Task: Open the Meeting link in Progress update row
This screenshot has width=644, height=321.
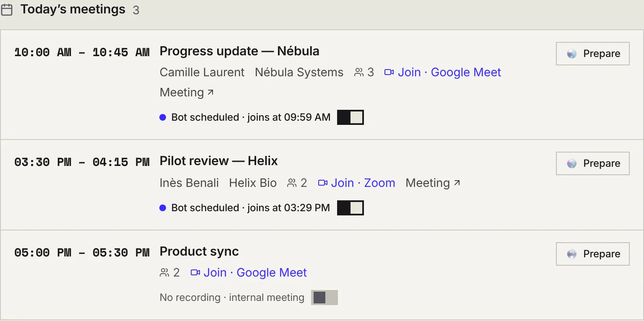Action: coord(187,93)
